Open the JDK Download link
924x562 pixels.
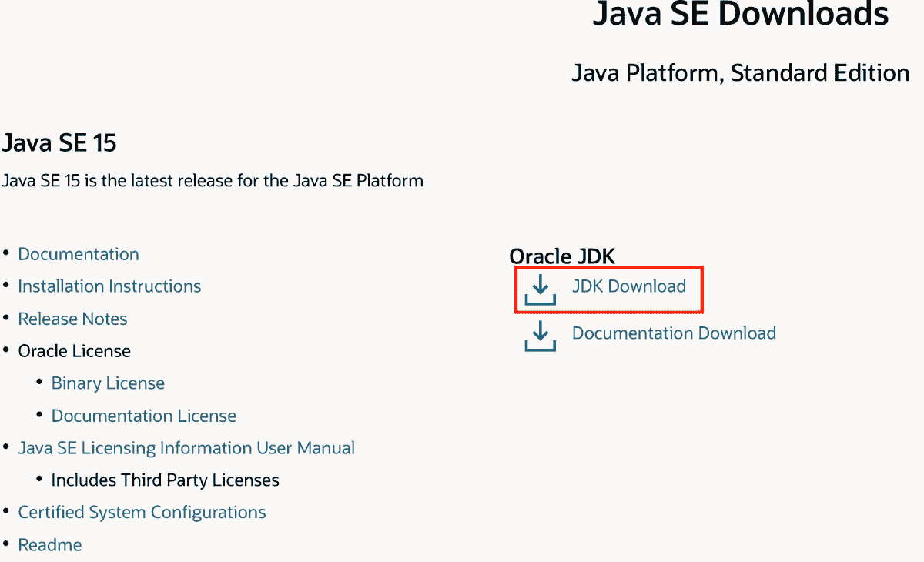[628, 286]
